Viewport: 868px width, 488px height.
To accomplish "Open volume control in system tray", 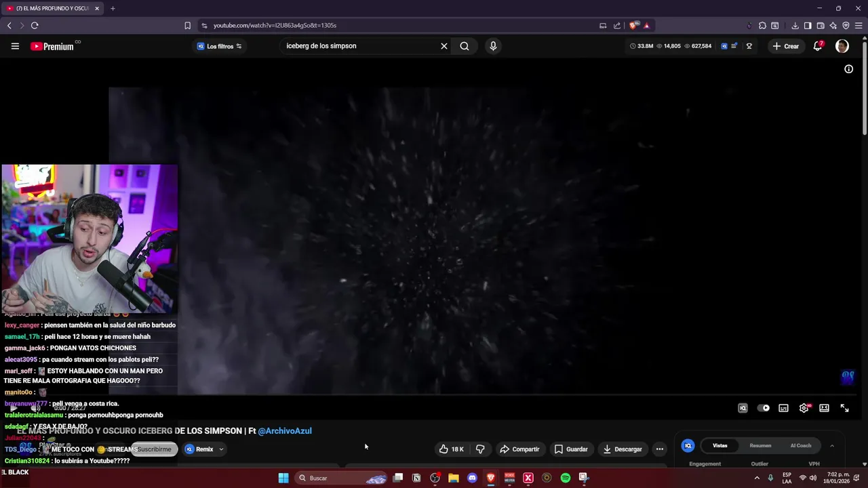I will tap(814, 478).
